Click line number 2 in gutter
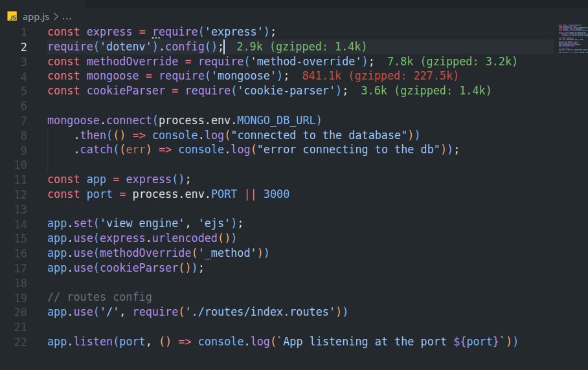The width and height of the screenshot is (588, 370). [x=23, y=47]
